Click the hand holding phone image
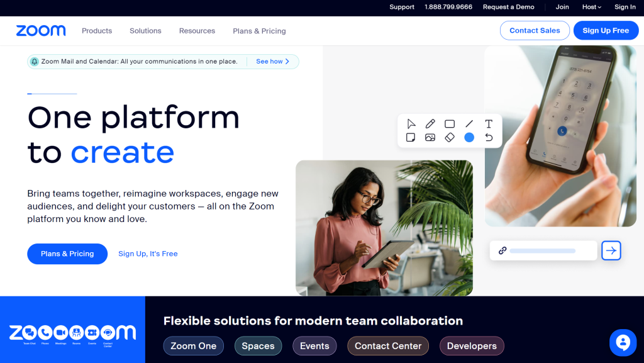644x363 pixels. point(560,136)
